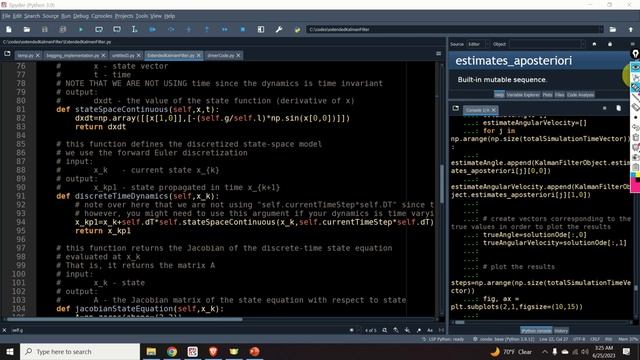Open the Run menu
This screenshot has width=640, height=360.
point(66,16)
